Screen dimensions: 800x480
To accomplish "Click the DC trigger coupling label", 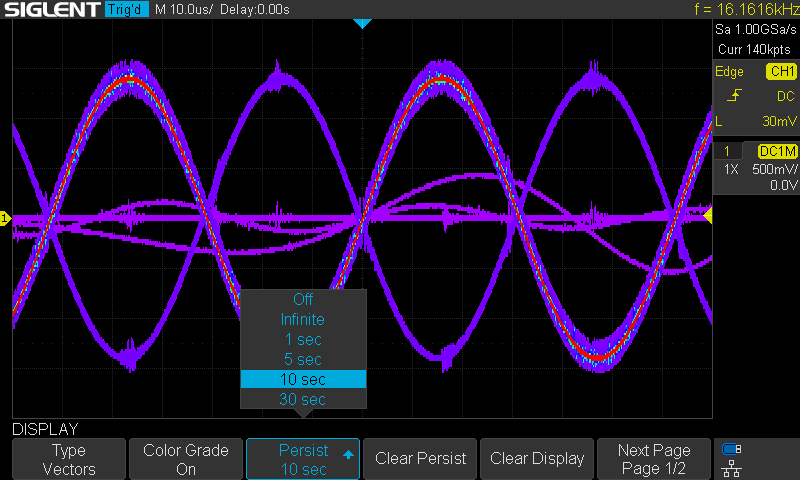I will tap(786, 96).
